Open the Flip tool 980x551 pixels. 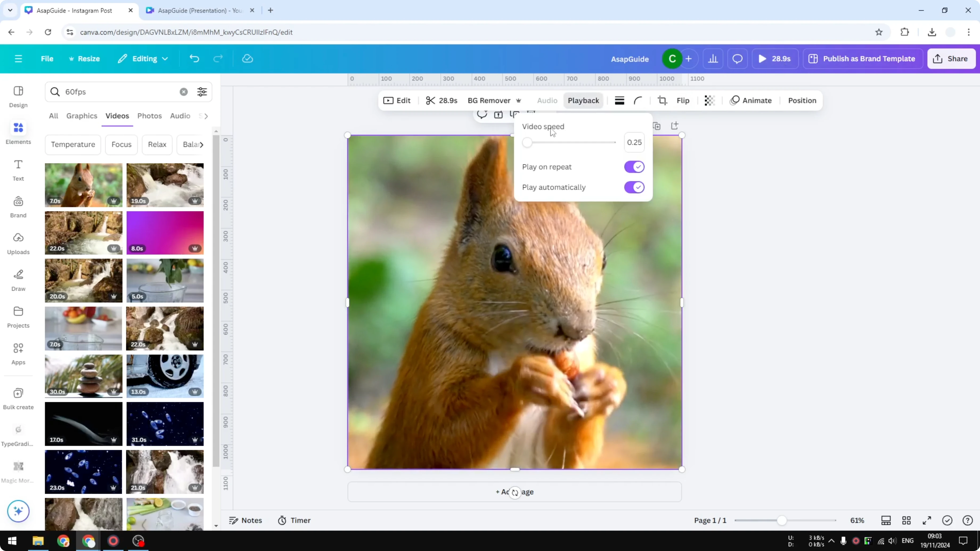pyautogui.click(x=683, y=100)
